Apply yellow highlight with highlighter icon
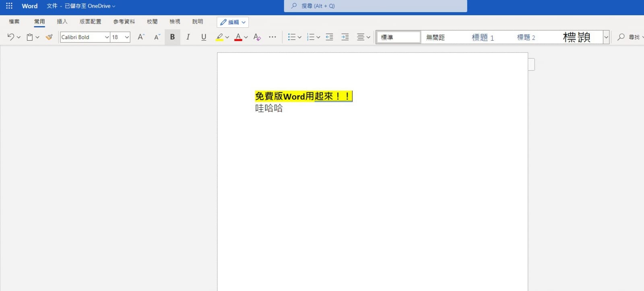 click(x=219, y=37)
